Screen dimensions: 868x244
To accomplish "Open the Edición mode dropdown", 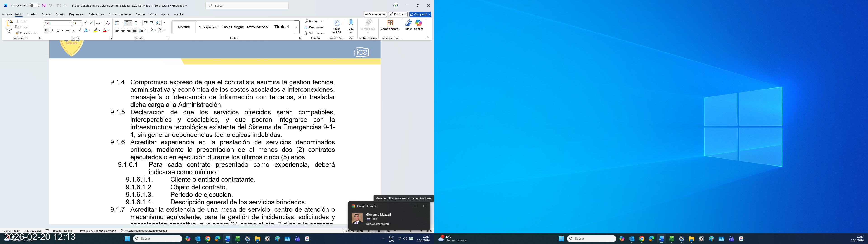I will click(398, 14).
